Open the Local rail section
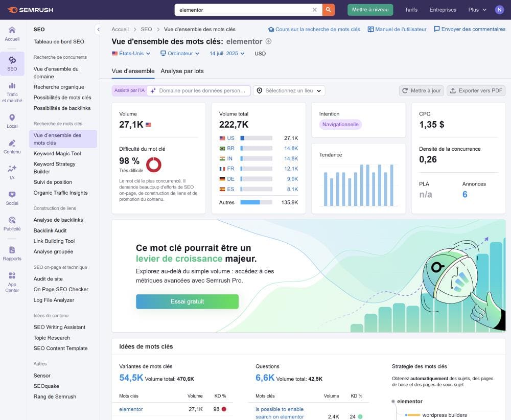 tap(12, 121)
